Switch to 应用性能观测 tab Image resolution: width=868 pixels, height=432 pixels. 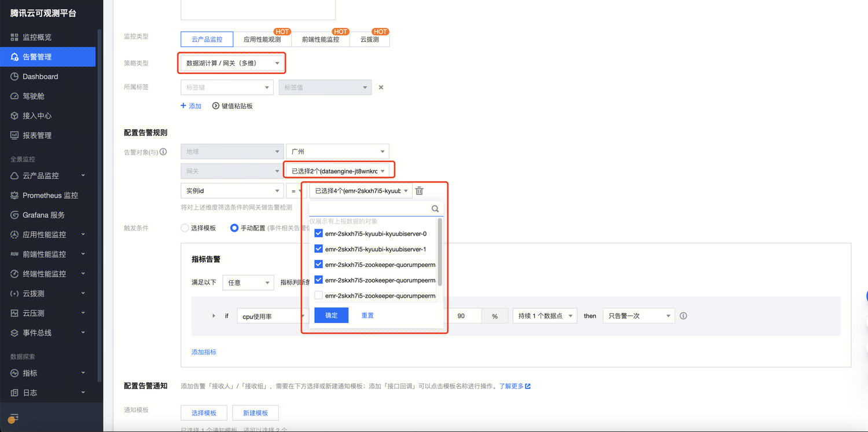tap(262, 39)
